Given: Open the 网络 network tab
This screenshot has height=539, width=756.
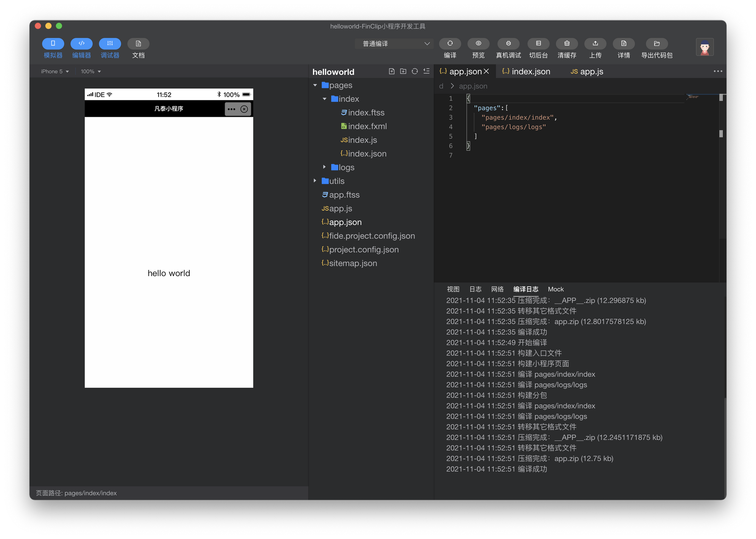Looking at the screenshot, I should 497,289.
